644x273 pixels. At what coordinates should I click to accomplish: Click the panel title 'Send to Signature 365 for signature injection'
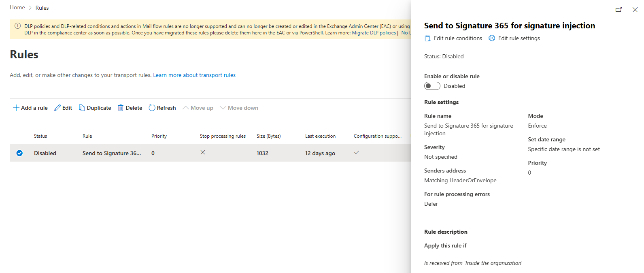[x=510, y=26]
